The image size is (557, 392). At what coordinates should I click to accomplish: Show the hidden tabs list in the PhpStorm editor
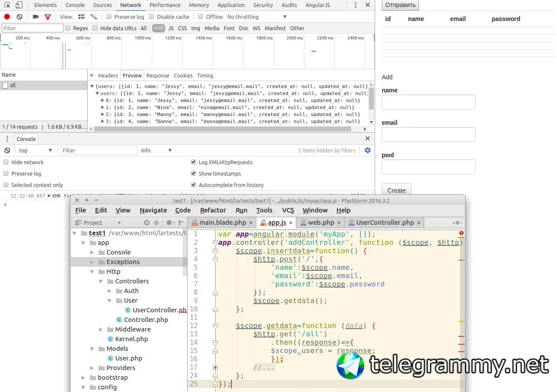[x=458, y=223]
